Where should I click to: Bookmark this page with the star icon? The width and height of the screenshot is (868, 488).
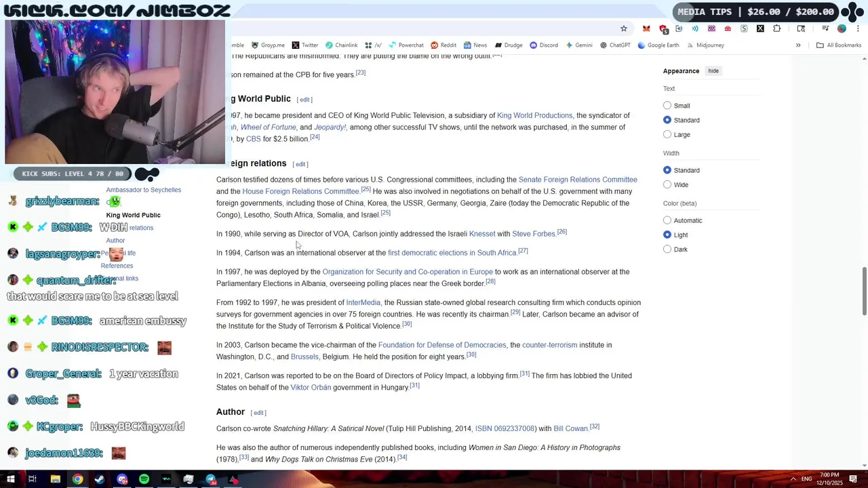624,28
